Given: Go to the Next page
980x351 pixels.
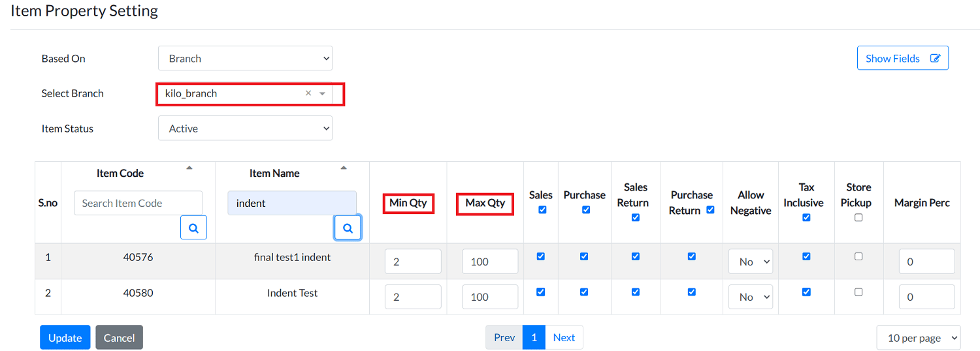Looking at the screenshot, I should click(x=564, y=337).
